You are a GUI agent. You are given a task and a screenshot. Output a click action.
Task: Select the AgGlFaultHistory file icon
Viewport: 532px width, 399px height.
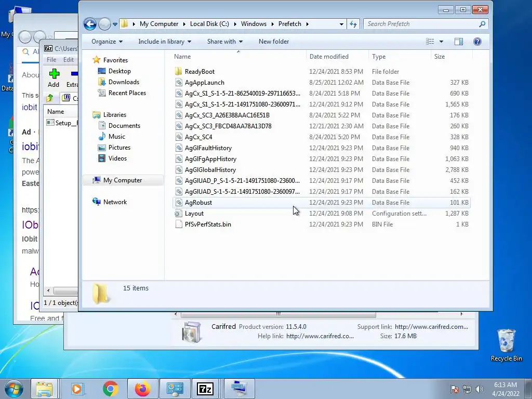click(179, 148)
